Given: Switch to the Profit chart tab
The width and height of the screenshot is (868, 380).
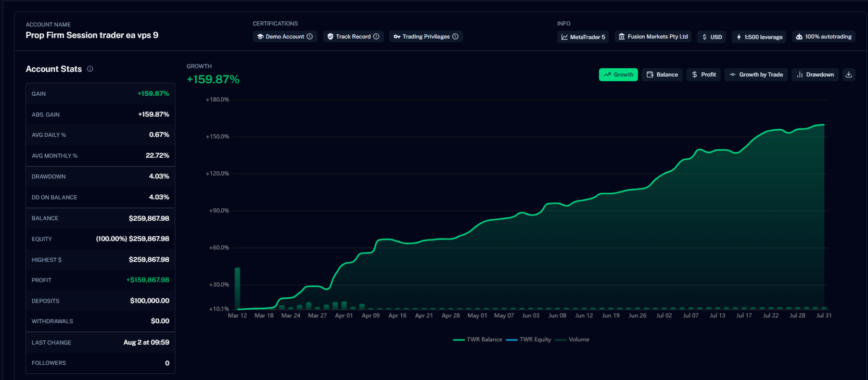Looking at the screenshot, I should (x=704, y=74).
